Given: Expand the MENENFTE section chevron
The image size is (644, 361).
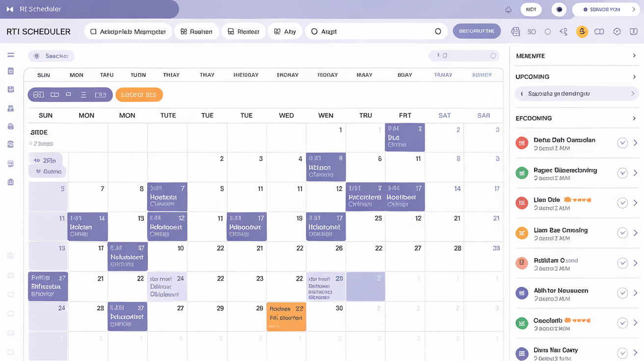Looking at the screenshot, I should click(x=634, y=56).
